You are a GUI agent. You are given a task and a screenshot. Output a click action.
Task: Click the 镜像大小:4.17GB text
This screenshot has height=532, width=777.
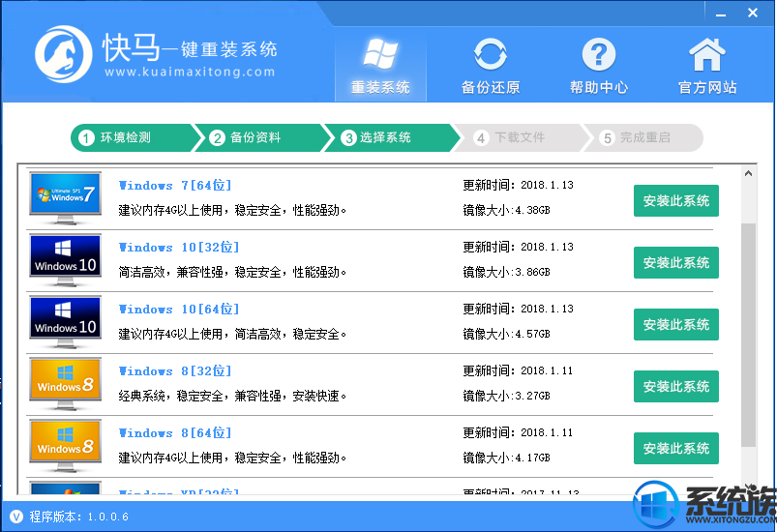(506, 458)
